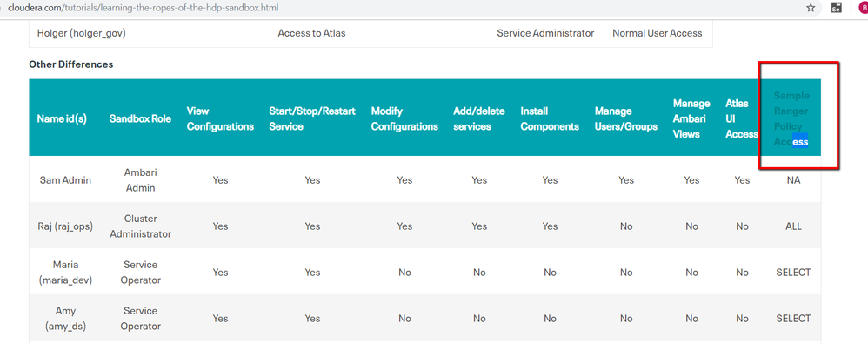
Task: Click Raj's Install Components 'Yes'
Action: click(x=550, y=226)
